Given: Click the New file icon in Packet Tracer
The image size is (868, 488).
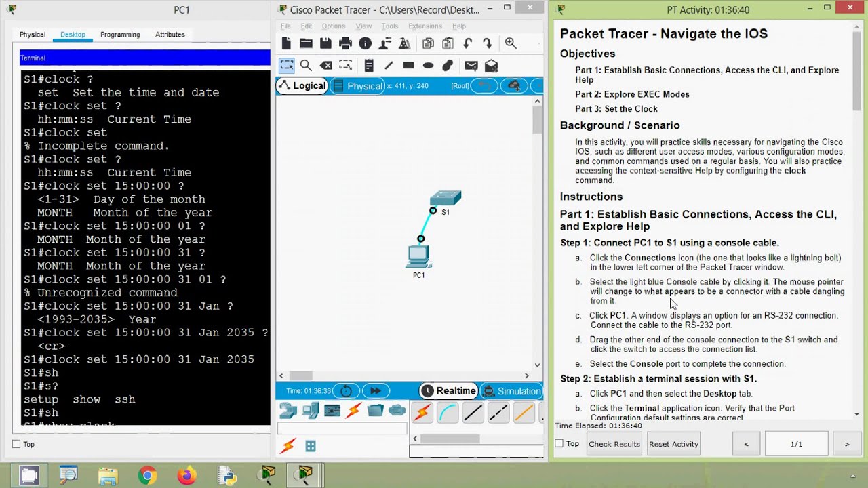Looking at the screenshot, I should click(x=286, y=43).
